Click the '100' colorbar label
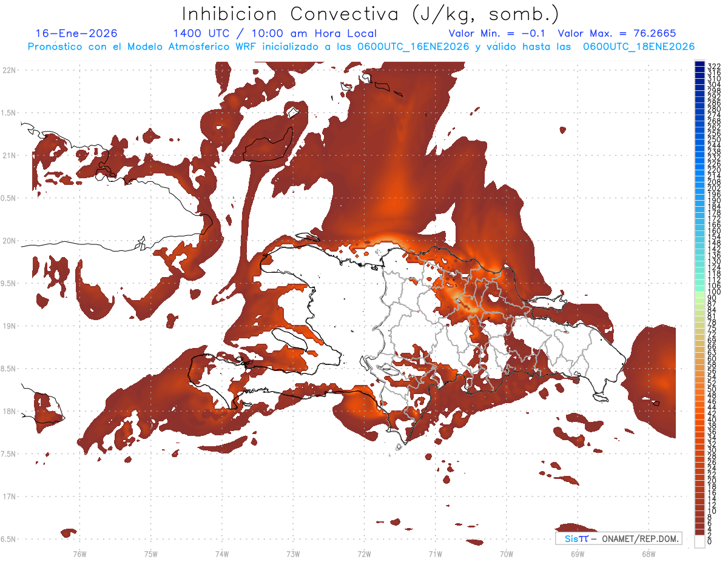 714,292
